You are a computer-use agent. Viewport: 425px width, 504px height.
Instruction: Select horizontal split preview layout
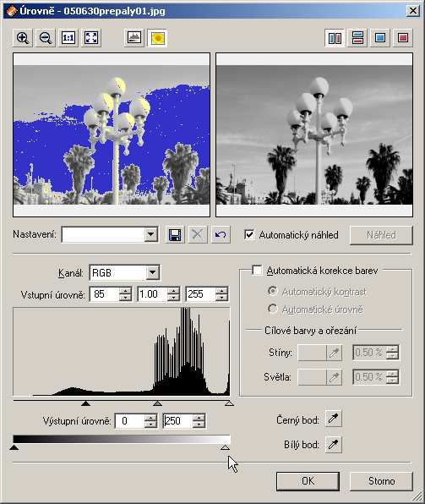pyautogui.click(x=357, y=38)
